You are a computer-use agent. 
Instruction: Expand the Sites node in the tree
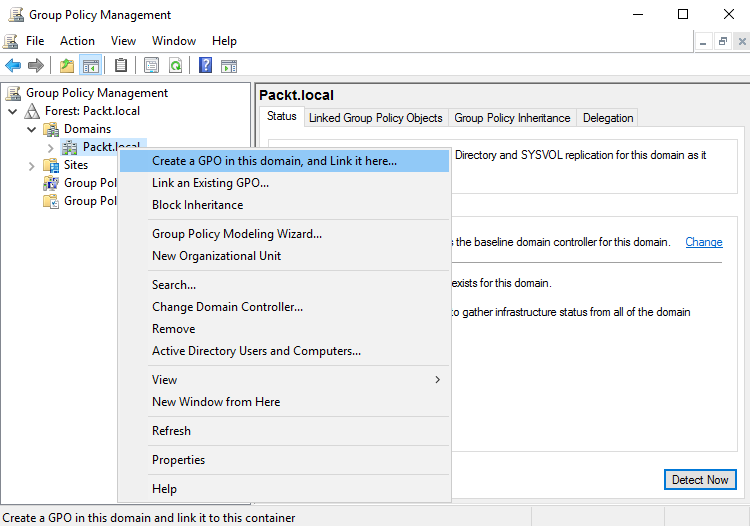point(32,165)
